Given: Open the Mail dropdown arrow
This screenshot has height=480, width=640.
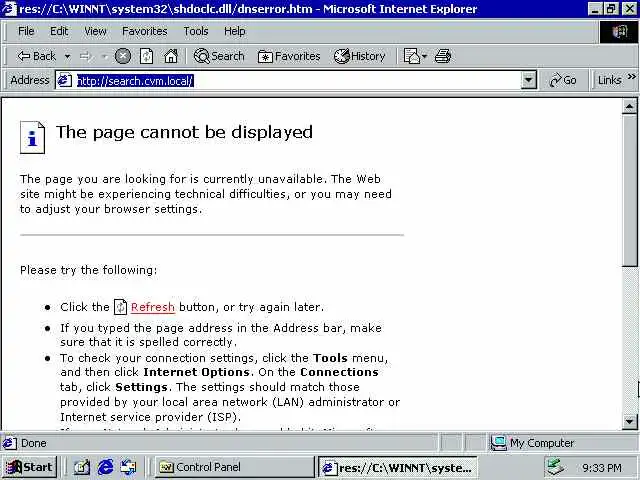Looking at the screenshot, I should pos(424,56).
